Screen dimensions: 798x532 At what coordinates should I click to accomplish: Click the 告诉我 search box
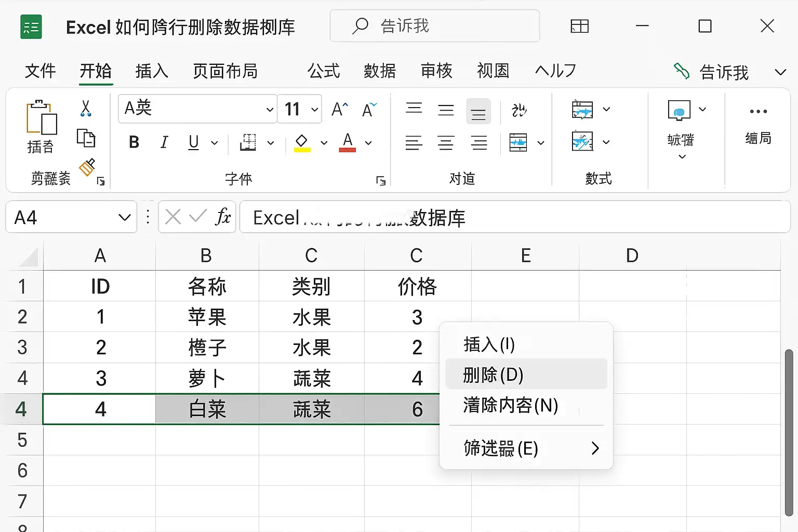[x=435, y=26]
